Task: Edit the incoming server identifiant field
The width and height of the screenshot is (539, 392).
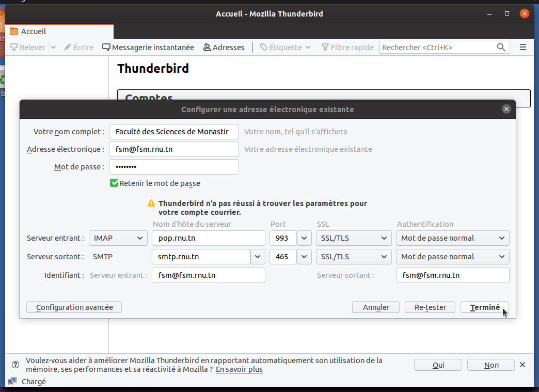Action: point(208,275)
